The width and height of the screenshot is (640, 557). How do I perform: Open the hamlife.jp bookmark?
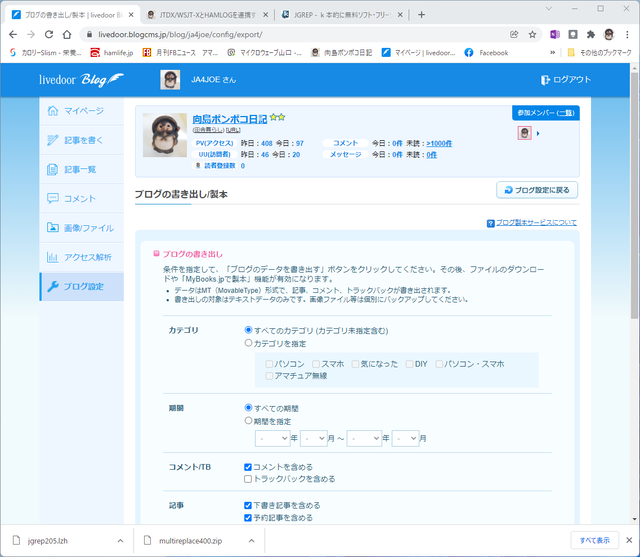point(112,53)
